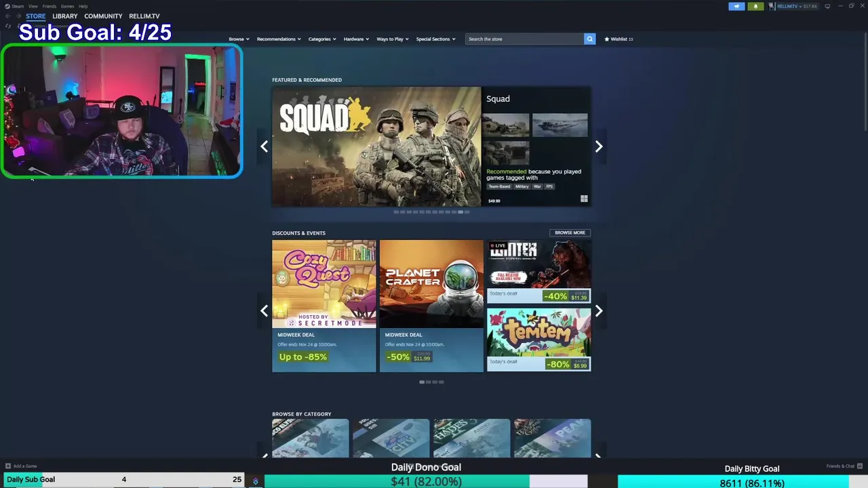This screenshot has width=868, height=488.
Task: Click next arrow in Discounts & Events
Action: [x=599, y=310]
